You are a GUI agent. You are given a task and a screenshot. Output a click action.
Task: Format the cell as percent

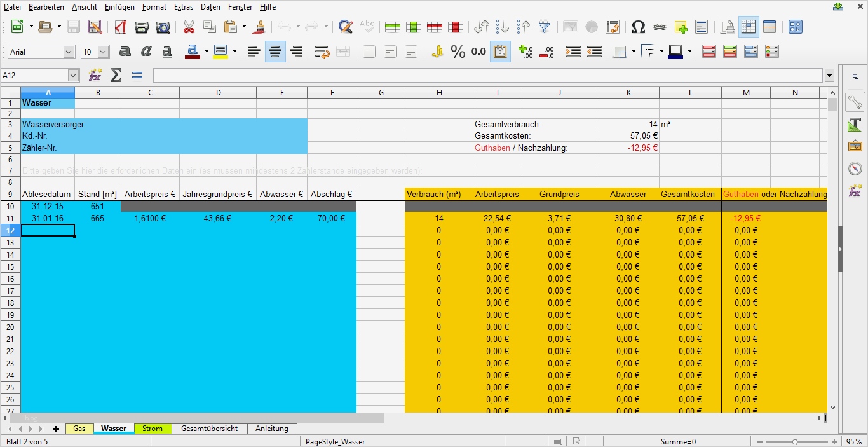tap(458, 52)
